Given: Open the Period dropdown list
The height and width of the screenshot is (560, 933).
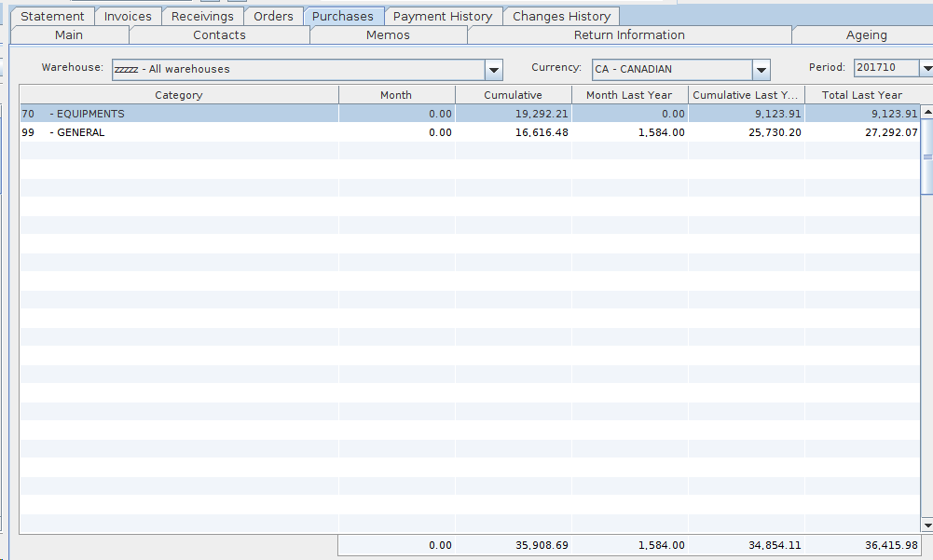Looking at the screenshot, I should [926, 69].
